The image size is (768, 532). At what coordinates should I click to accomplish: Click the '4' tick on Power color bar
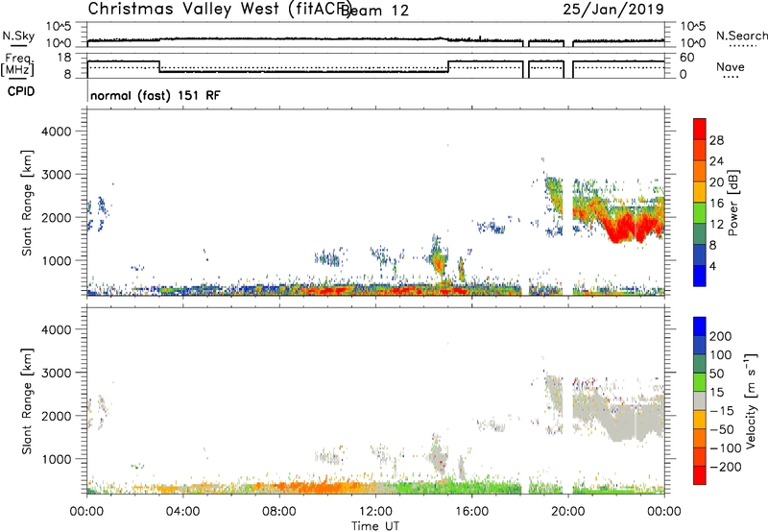[713, 266]
